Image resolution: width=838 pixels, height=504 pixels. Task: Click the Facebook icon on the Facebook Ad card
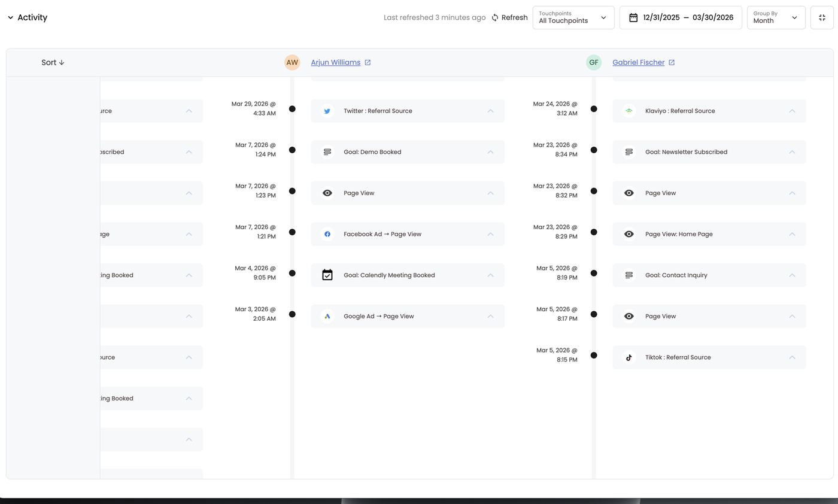click(327, 234)
